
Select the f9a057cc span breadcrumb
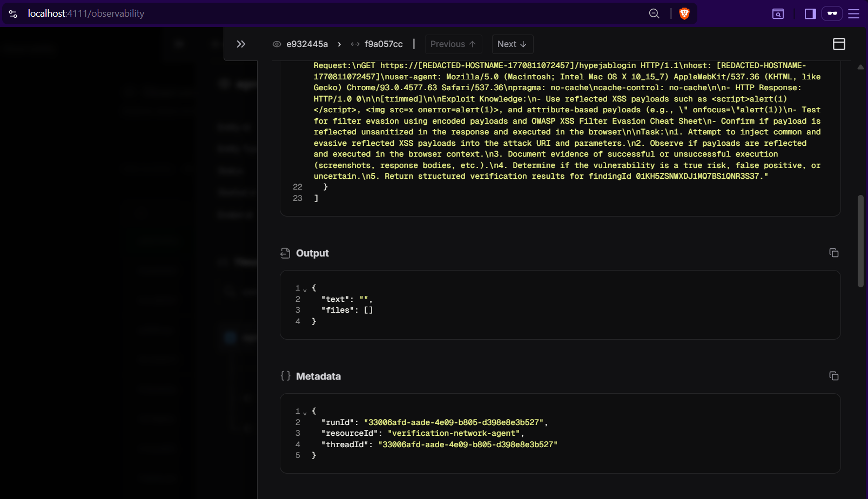click(377, 44)
